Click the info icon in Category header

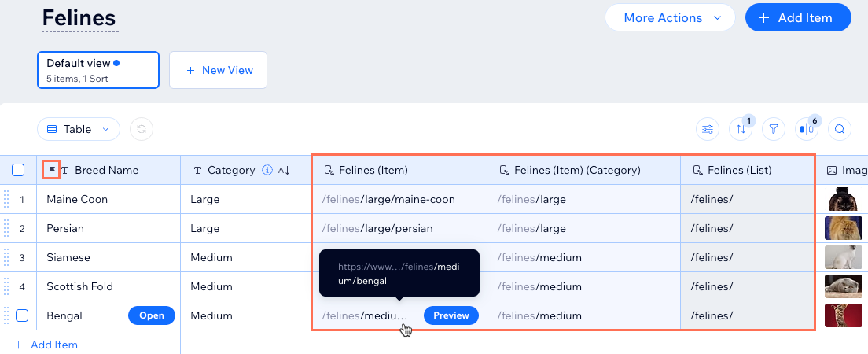267,170
